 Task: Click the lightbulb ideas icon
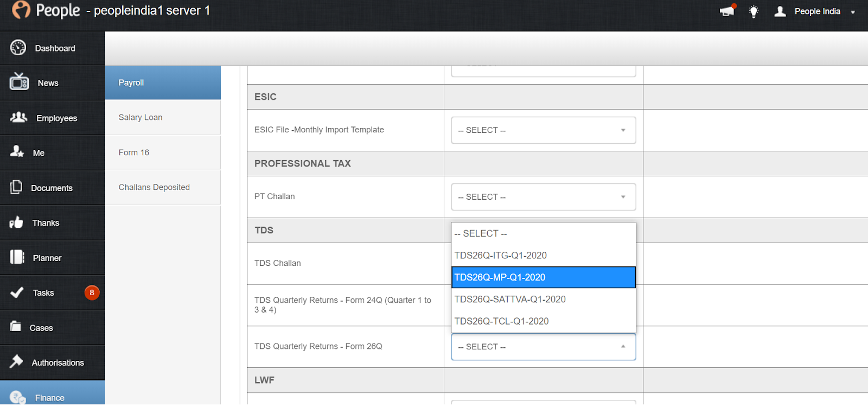point(754,11)
